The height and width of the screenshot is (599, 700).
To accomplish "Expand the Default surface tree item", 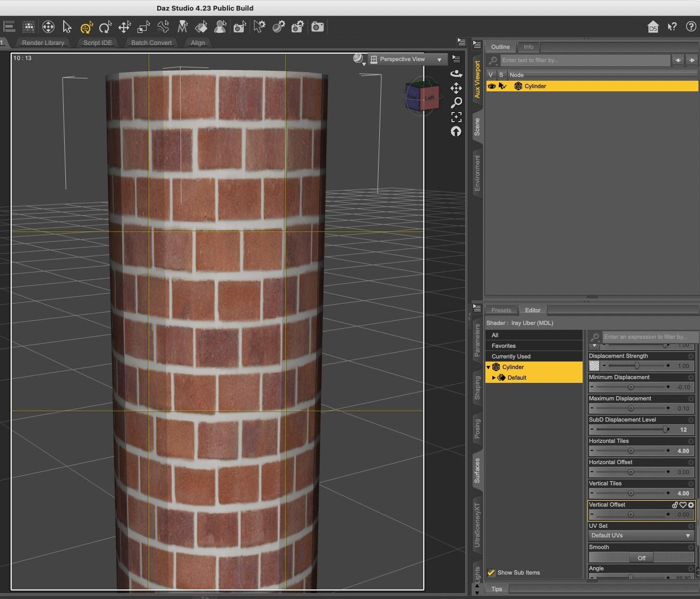I will click(x=494, y=378).
